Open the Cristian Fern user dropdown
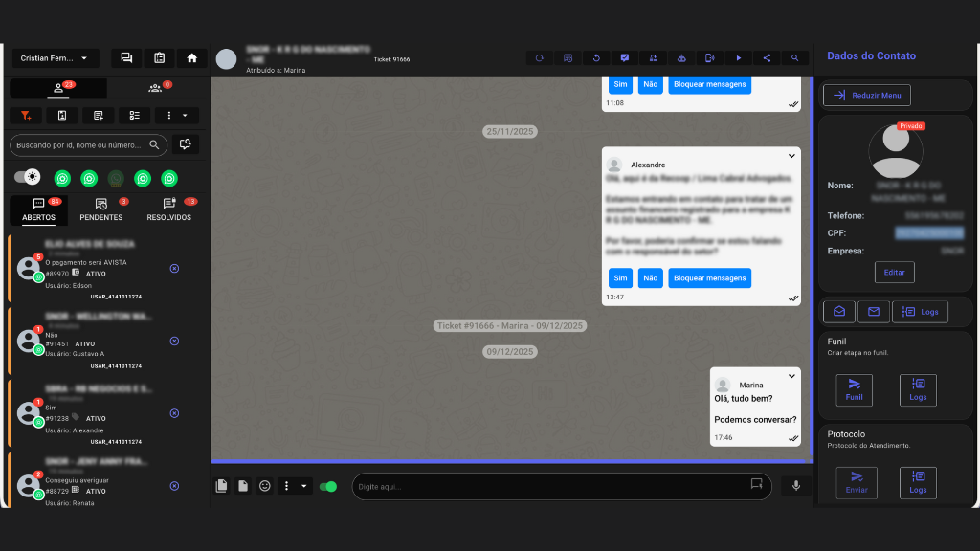The image size is (980, 551). click(x=55, y=57)
